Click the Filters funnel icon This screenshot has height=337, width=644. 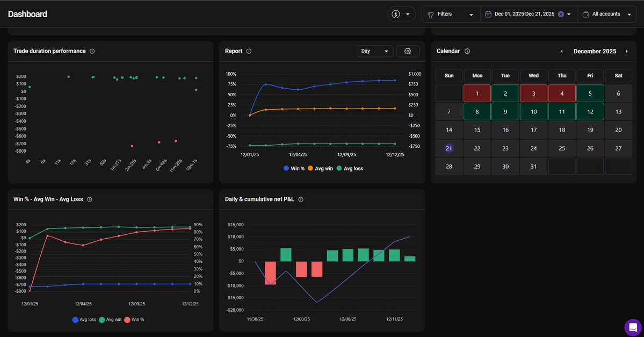tap(430, 15)
